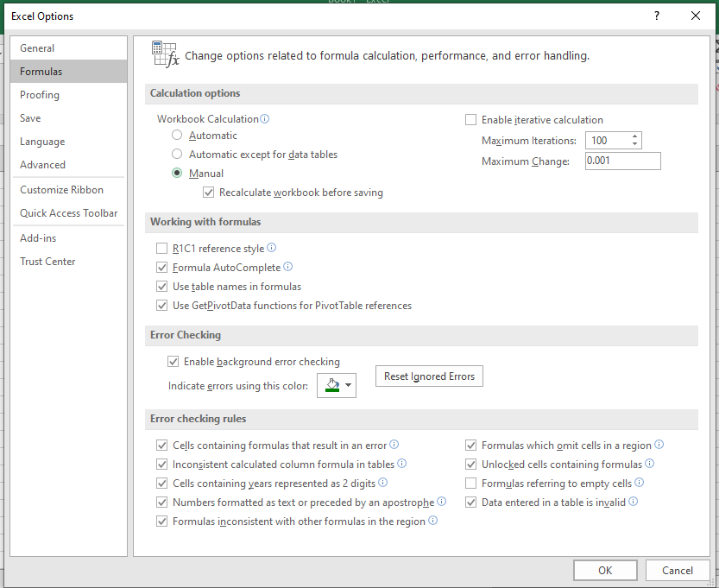This screenshot has height=588, width=719.
Task: Click info icon beside R1C1 reference style
Action: (271, 248)
